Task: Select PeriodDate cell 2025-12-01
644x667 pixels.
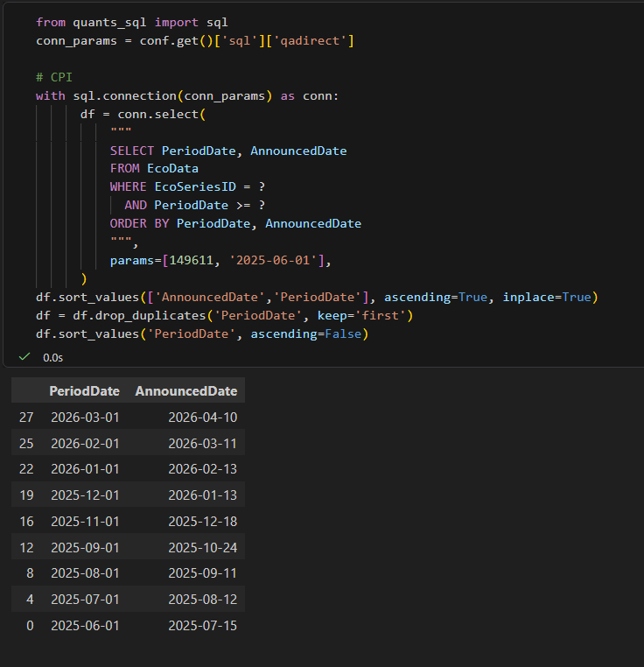Action: coord(85,495)
